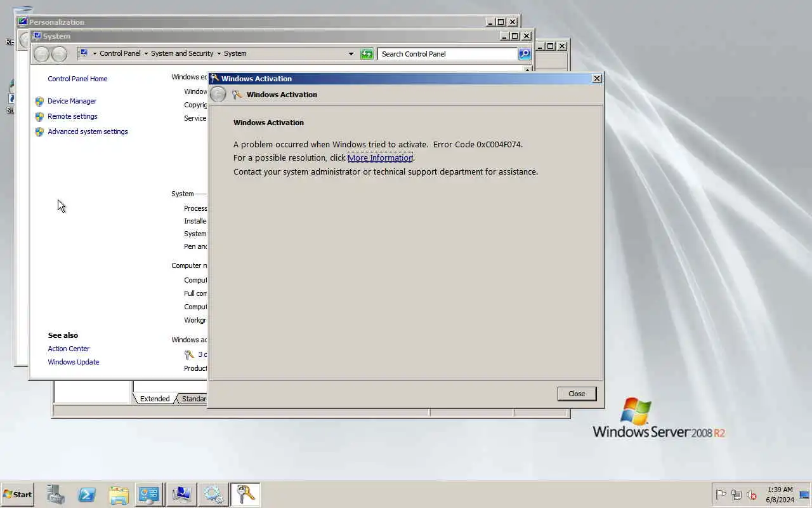Select System in the breadcrumb path
Viewport: 812px width, 508px height.
click(x=235, y=54)
